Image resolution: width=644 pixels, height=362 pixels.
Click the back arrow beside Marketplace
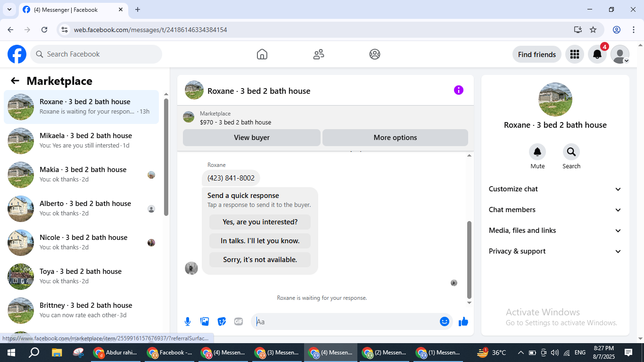(15, 81)
